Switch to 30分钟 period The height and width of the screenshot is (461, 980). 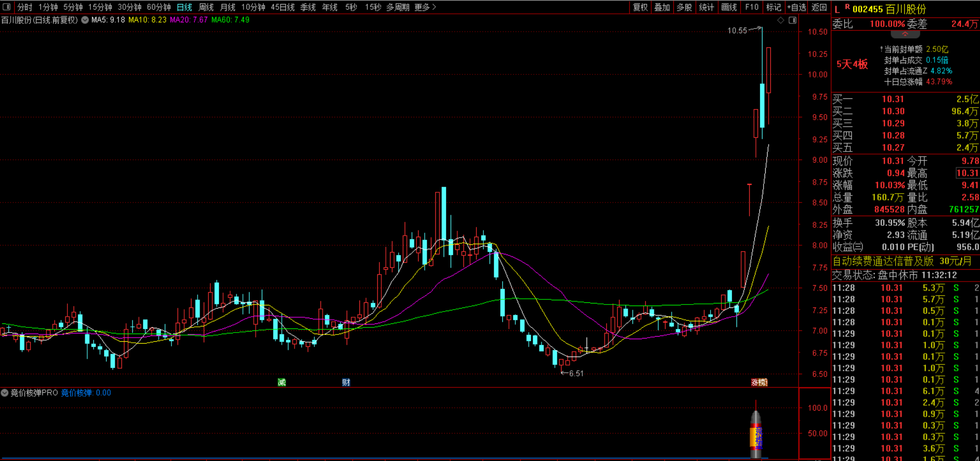click(x=130, y=7)
